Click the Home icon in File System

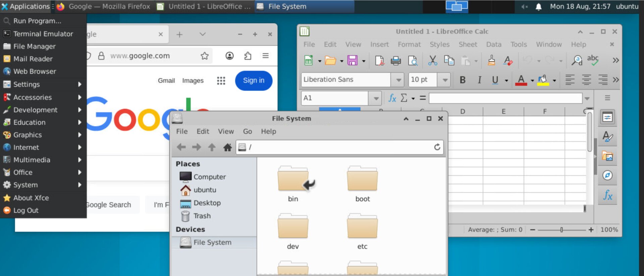click(x=227, y=147)
